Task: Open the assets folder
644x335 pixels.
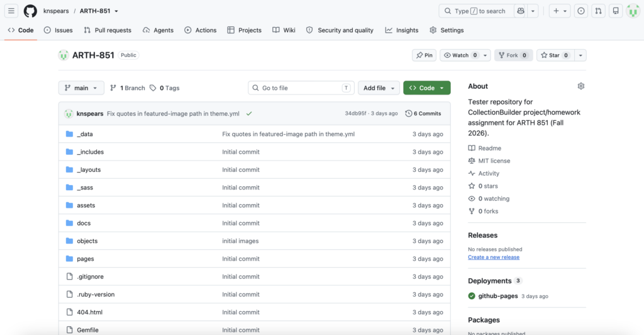Action: pyautogui.click(x=86, y=205)
